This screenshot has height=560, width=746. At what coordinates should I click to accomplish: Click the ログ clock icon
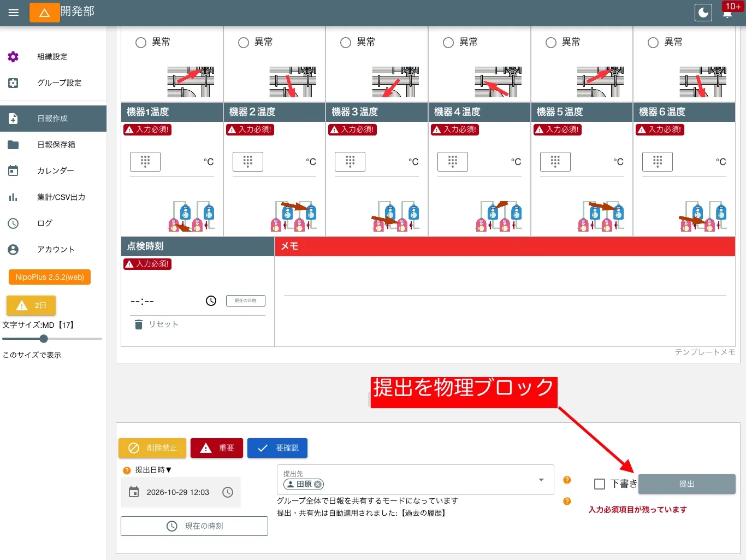pyautogui.click(x=13, y=223)
